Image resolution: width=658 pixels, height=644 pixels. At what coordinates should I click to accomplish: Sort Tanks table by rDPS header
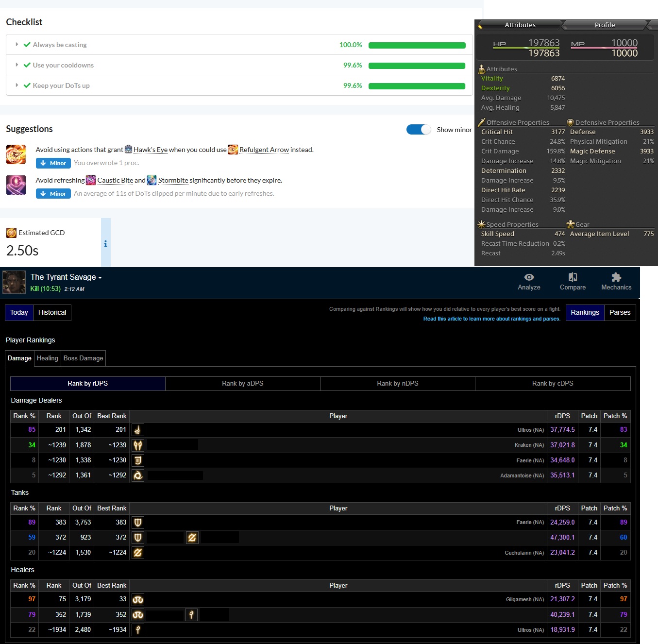click(x=562, y=508)
